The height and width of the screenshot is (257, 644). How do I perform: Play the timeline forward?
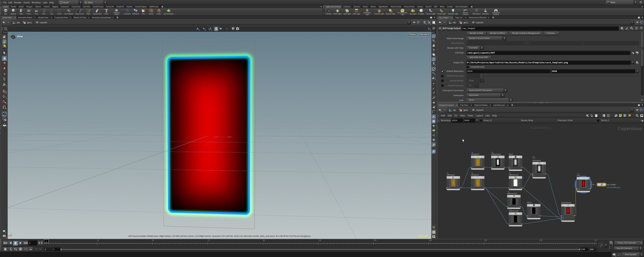point(21,243)
